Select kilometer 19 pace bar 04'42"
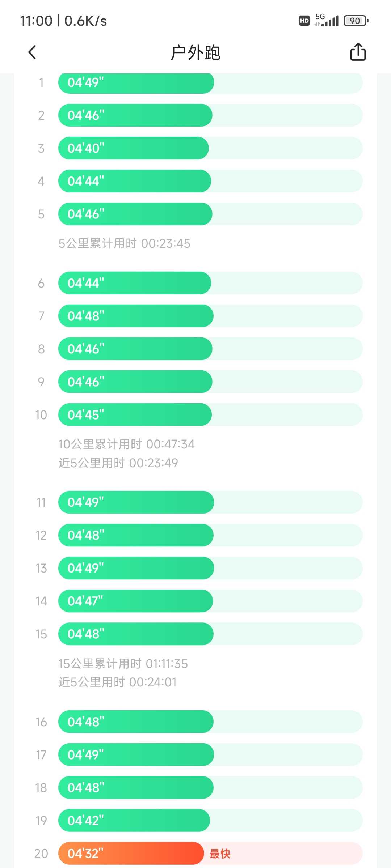The width and height of the screenshot is (391, 868). tap(134, 820)
